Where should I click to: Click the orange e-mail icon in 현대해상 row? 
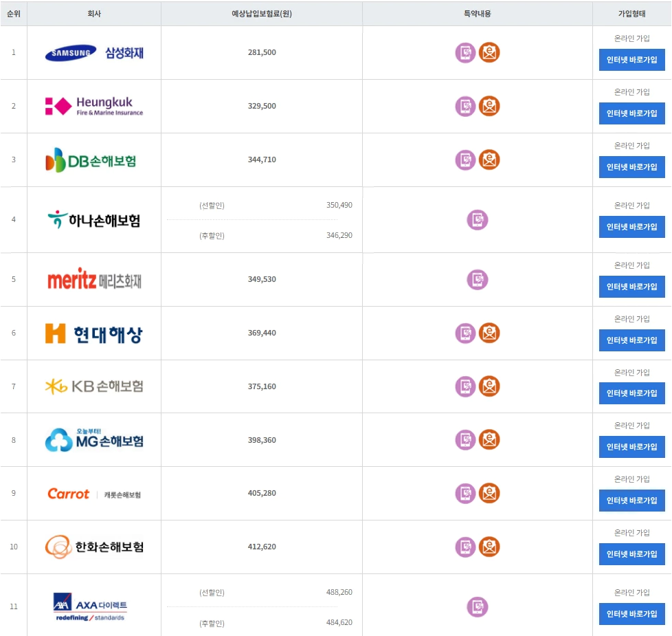pyautogui.click(x=489, y=333)
